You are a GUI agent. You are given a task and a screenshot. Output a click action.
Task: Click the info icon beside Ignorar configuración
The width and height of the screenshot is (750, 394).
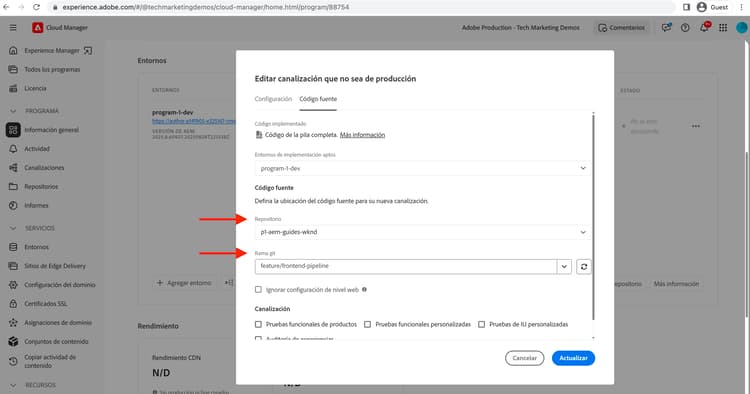point(364,289)
